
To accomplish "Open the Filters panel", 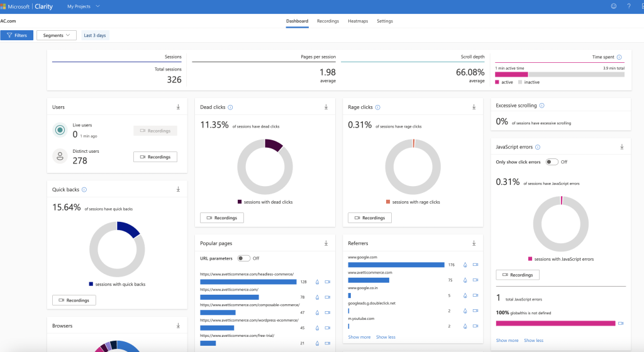I will click(x=17, y=35).
